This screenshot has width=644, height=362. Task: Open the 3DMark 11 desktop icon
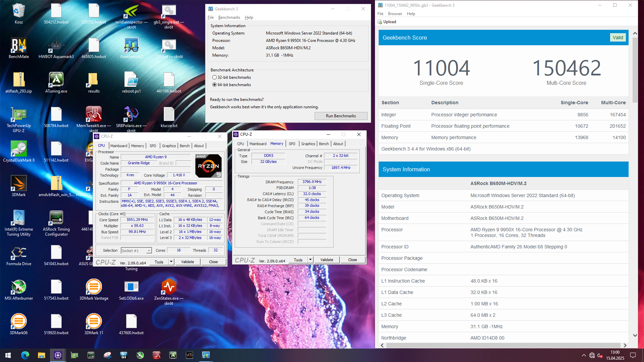[94, 324]
